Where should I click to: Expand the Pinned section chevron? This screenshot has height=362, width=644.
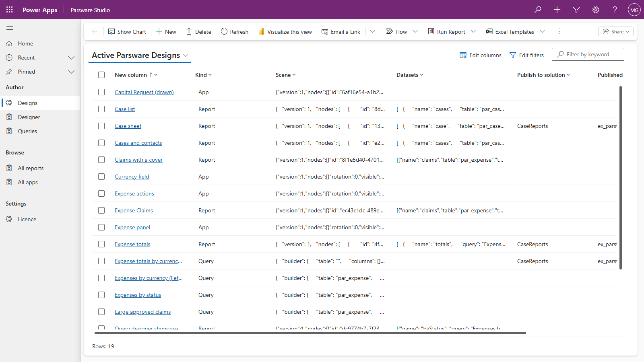[x=71, y=72]
